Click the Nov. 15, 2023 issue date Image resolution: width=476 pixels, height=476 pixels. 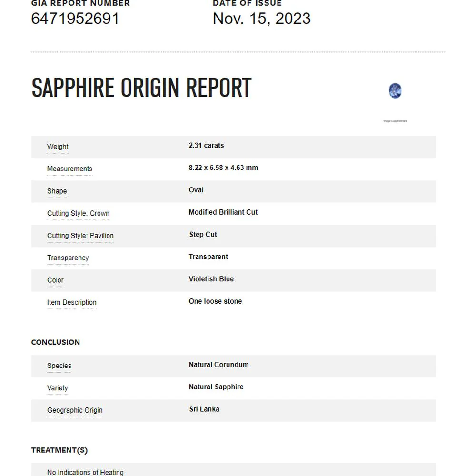[262, 19]
